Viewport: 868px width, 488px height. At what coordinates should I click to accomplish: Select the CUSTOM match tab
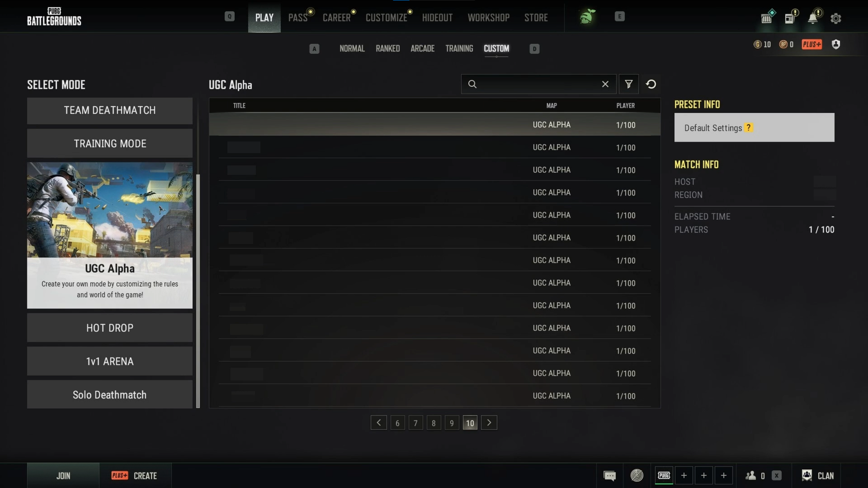point(496,49)
